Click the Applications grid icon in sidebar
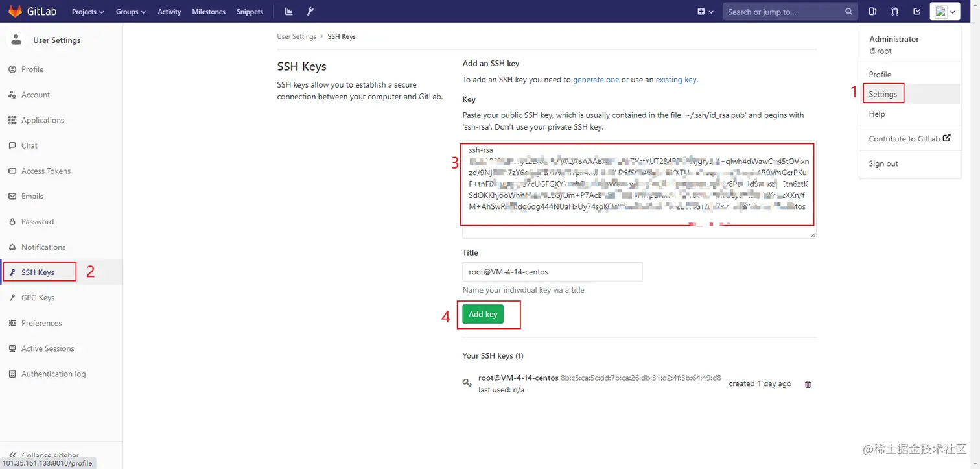Screen dimensions: 980x469 click(12, 120)
